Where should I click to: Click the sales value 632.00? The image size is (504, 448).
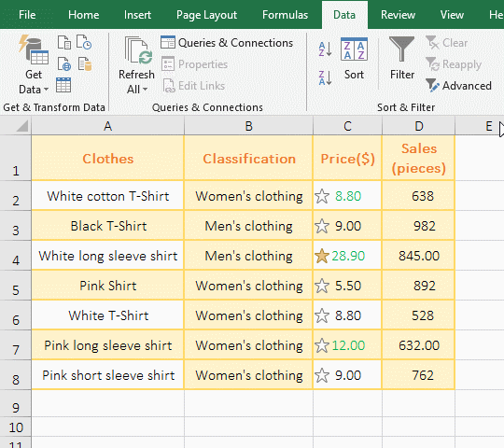pyautogui.click(x=418, y=345)
